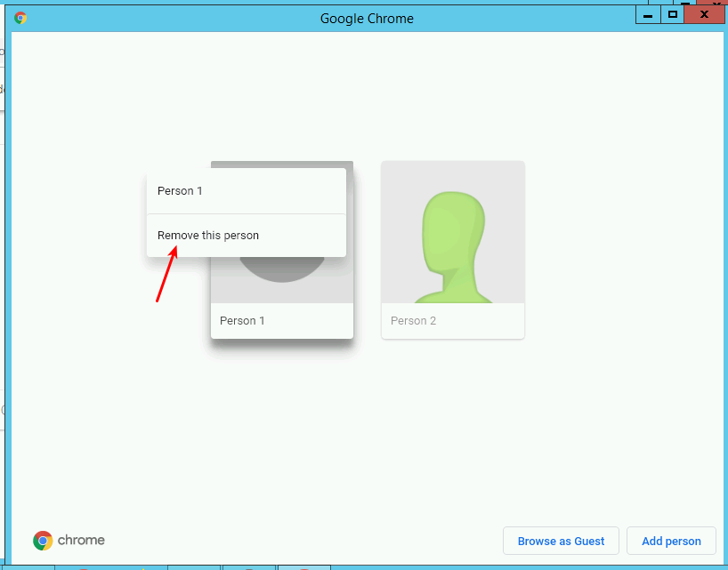Click the Chrome logo at the bottom left
Image resolution: width=728 pixels, height=570 pixels.
pyautogui.click(x=69, y=541)
